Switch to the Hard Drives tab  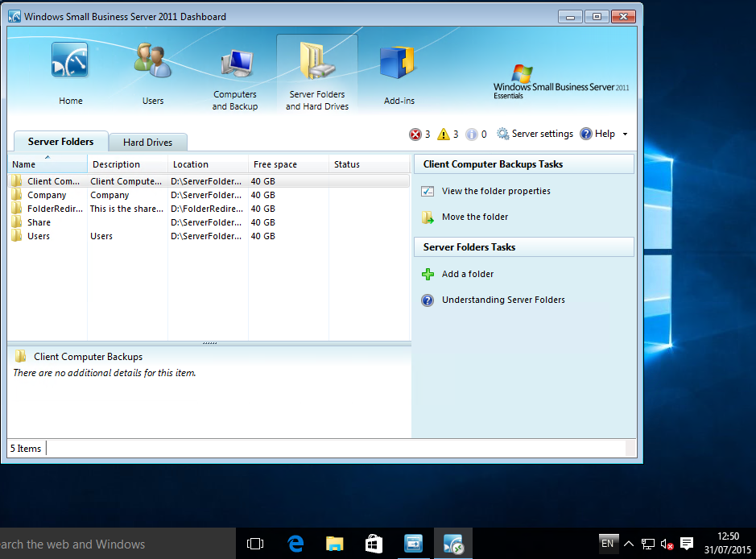(147, 143)
